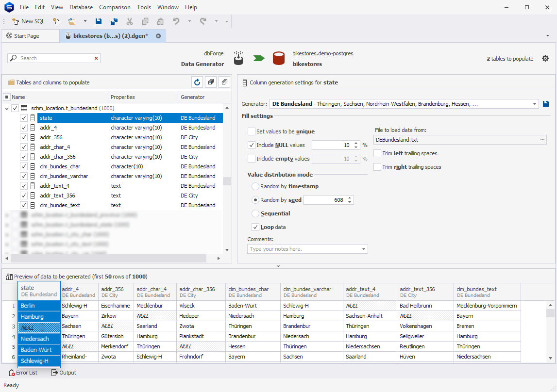Click the New SQL toolbar button
Screen dimensions: 557x392
pyautogui.click(x=29, y=21)
